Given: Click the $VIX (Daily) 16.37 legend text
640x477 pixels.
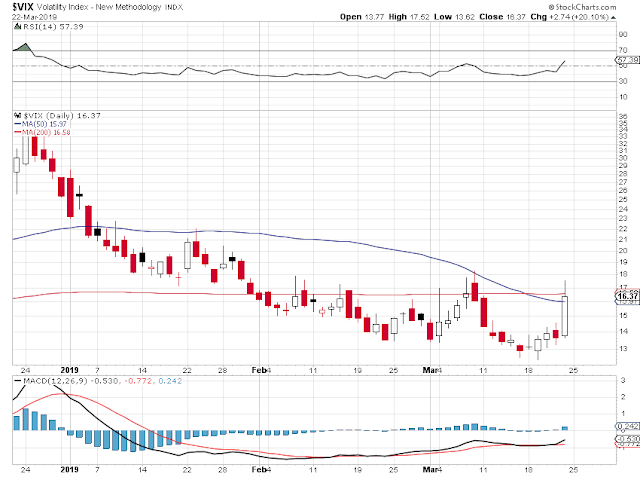Looking at the screenshot, I should pyautogui.click(x=62, y=115).
